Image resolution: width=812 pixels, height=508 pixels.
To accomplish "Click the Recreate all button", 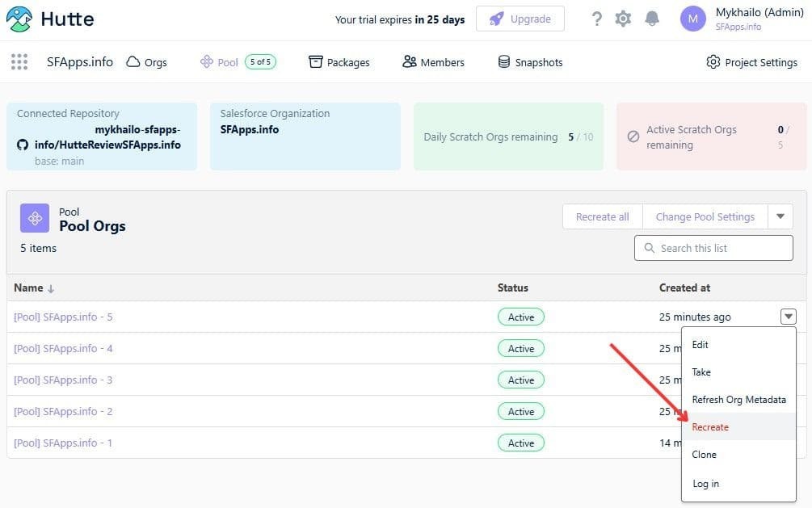I will click(602, 216).
